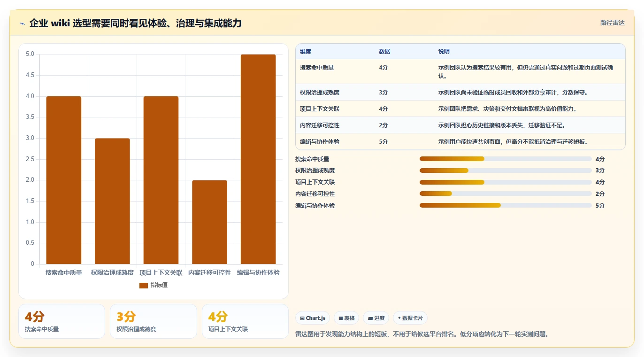This screenshot has height=357, width=644.
Task: Click the description starting 示例团队把需求
Action: pos(507,109)
